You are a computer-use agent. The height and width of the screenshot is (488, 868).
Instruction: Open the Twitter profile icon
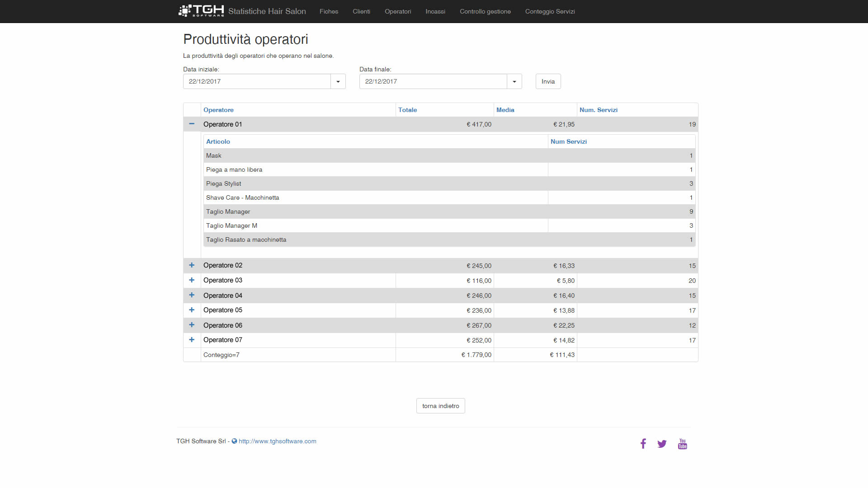[662, 444]
